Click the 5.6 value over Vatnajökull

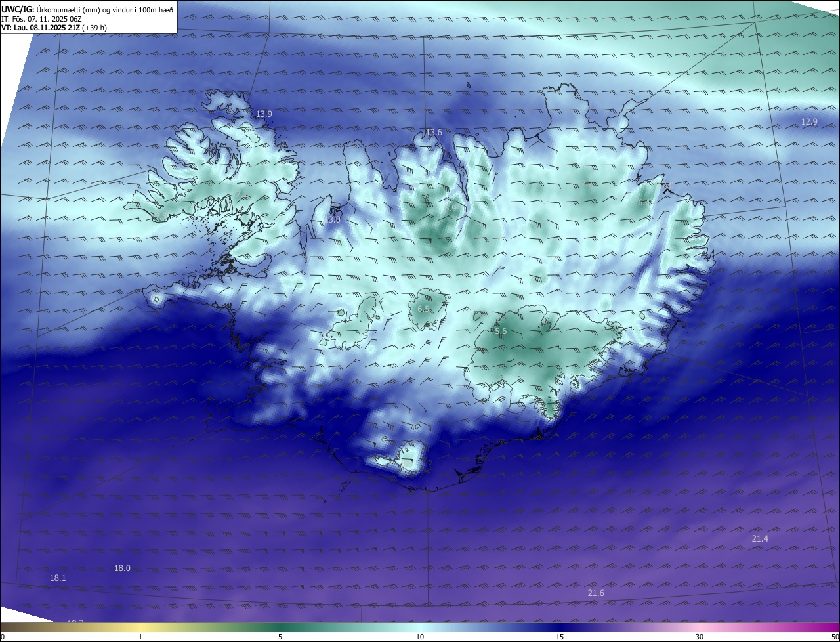click(501, 332)
